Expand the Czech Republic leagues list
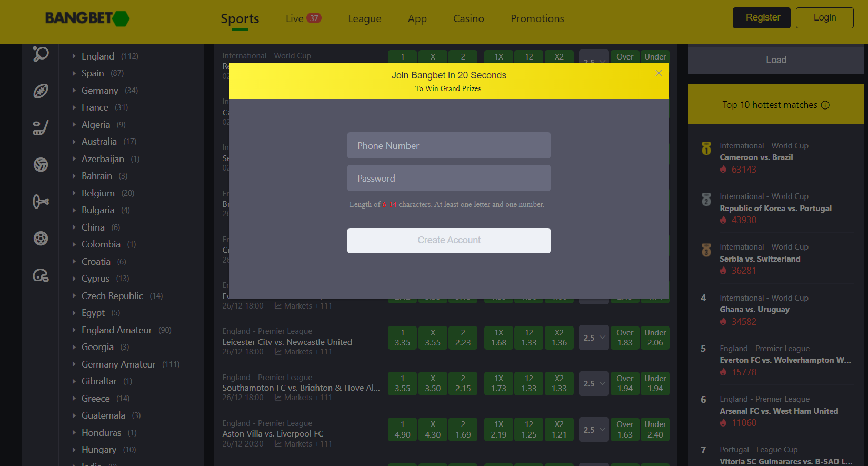The width and height of the screenshot is (868, 466). pos(74,296)
